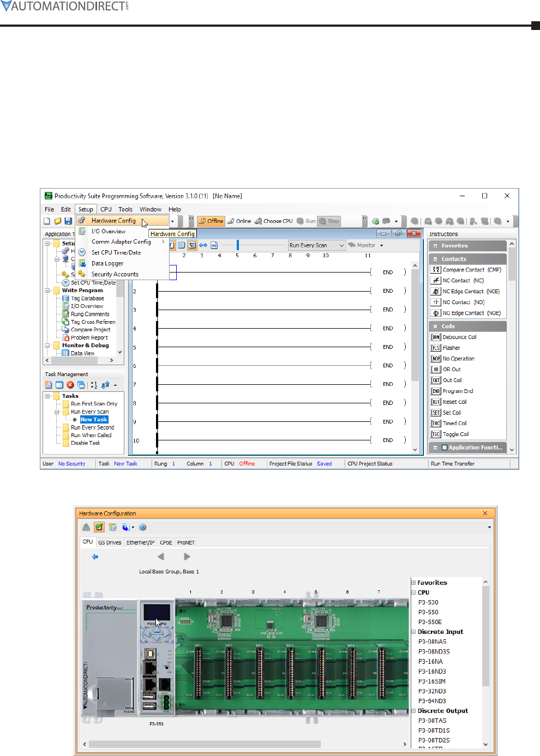Viewport: 540px width, 756px height.
Task: Open the CPU menu
Action: [106, 209]
